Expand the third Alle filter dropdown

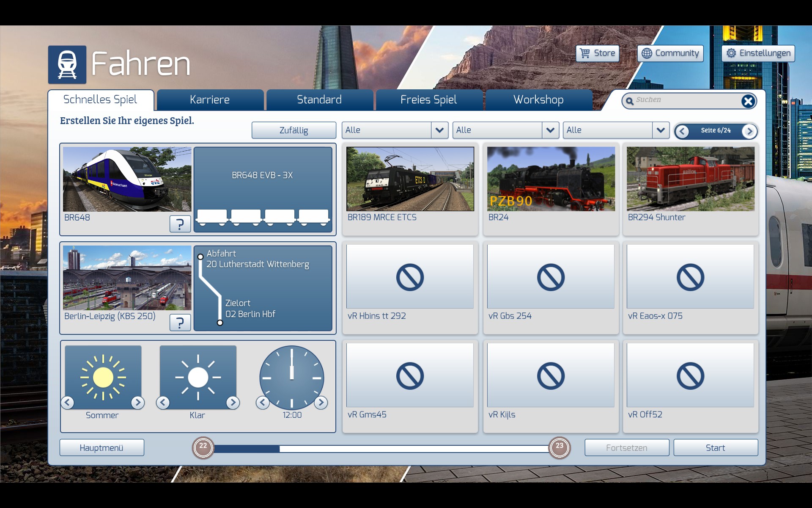pyautogui.click(x=661, y=130)
